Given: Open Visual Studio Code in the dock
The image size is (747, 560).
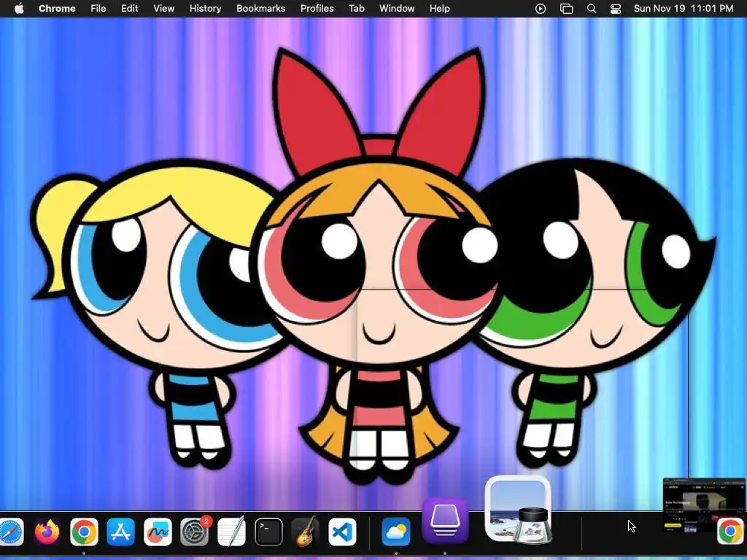Looking at the screenshot, I should click(x=342, y=532).
